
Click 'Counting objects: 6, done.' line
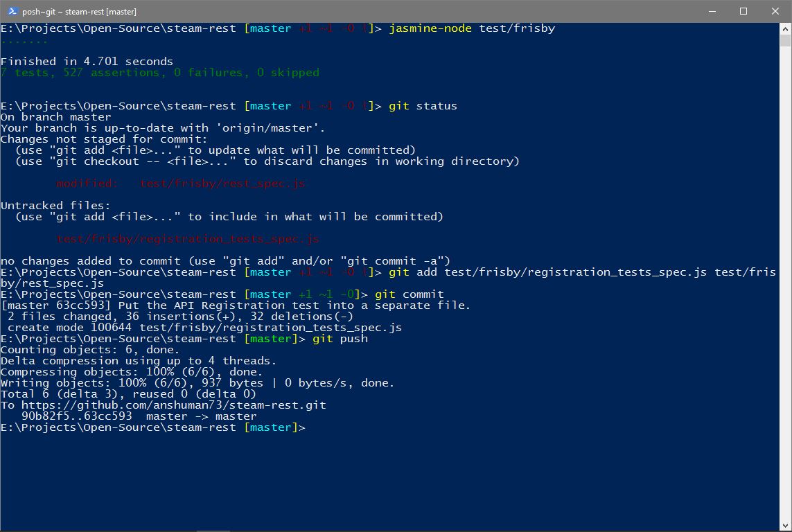(x=90, y=350)
